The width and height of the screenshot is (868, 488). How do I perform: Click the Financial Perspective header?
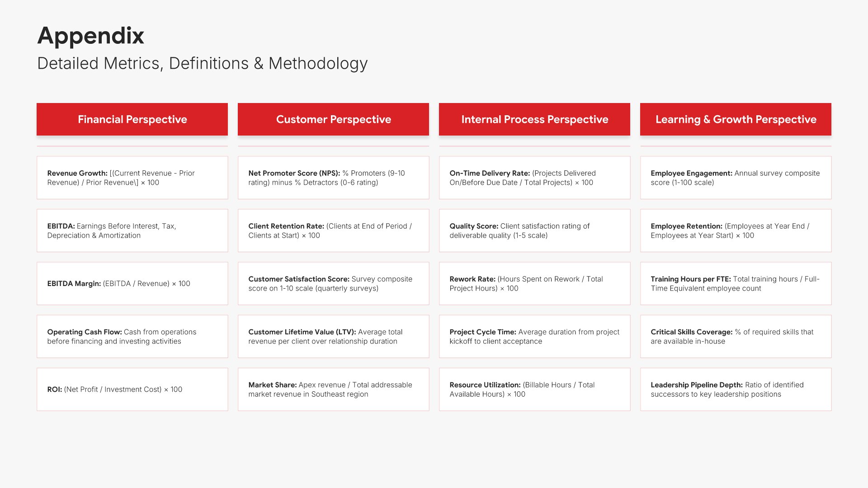(x=132, y=119)
